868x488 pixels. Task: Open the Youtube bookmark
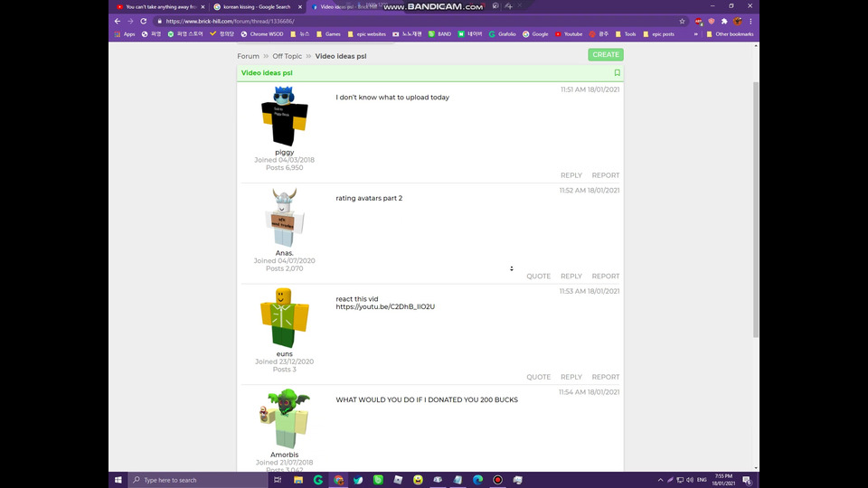pos(569,34)
